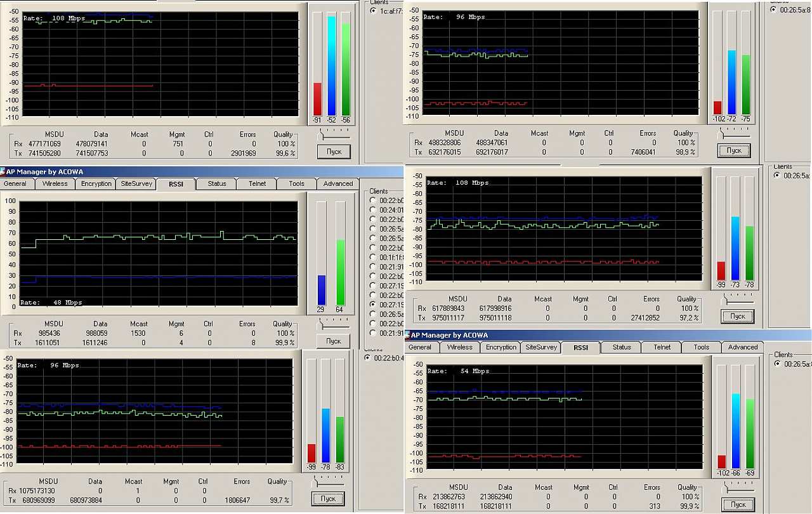Open the Telnet tab in the 48 Mbps window
The image size is (812, 514).
[257, 184]
